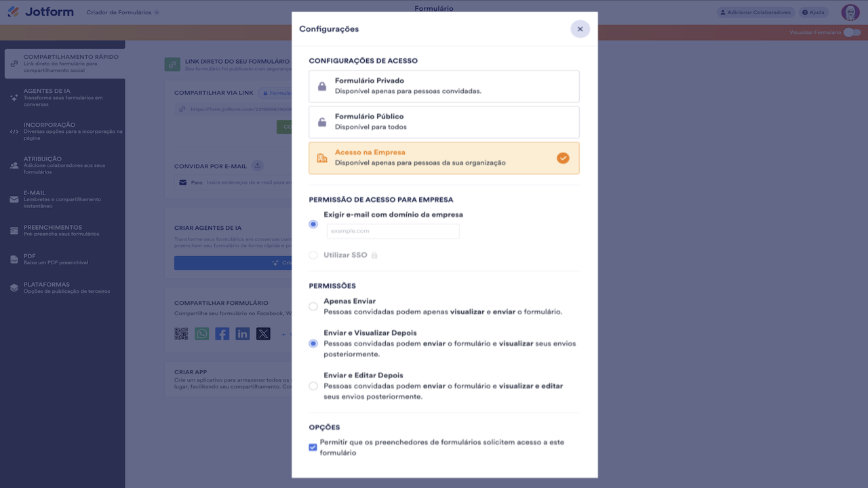Click the envelope icon for E-mail sidebar item

(x=14, y=200)
